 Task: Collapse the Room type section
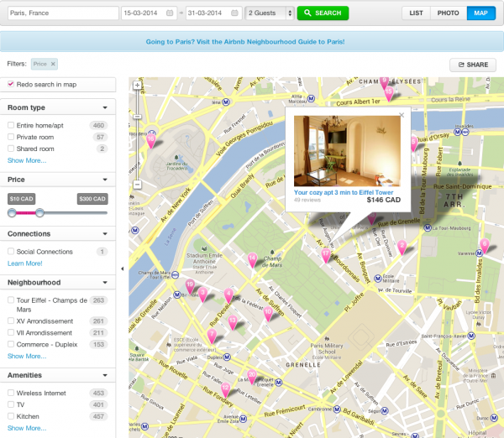(105, 107)
